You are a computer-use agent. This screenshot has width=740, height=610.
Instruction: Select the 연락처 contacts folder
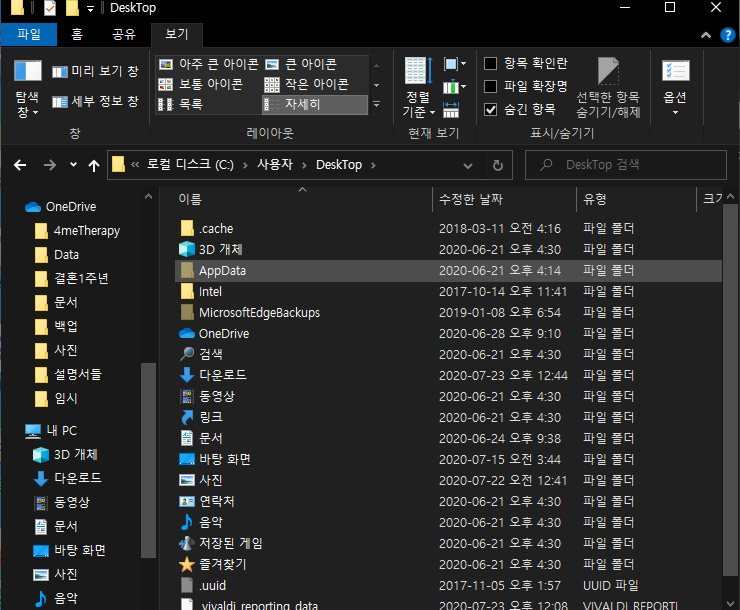[448, 501]
